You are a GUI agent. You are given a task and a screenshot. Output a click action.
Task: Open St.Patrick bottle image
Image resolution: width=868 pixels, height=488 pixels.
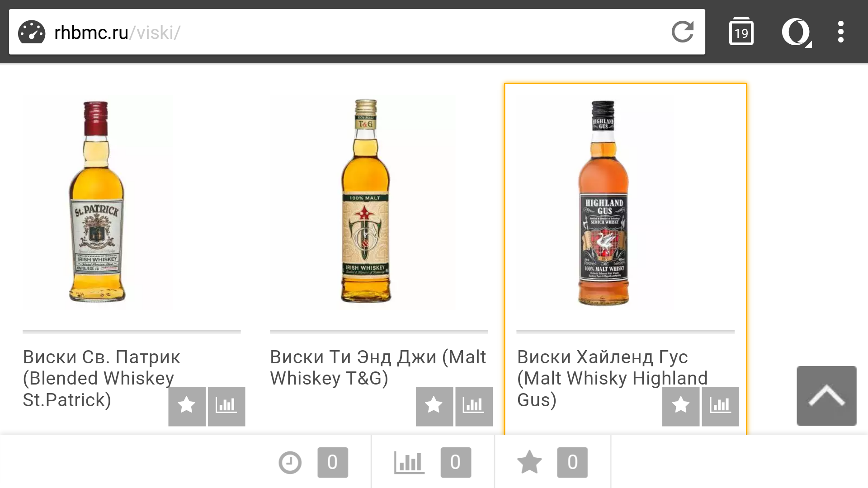point(97,202)
